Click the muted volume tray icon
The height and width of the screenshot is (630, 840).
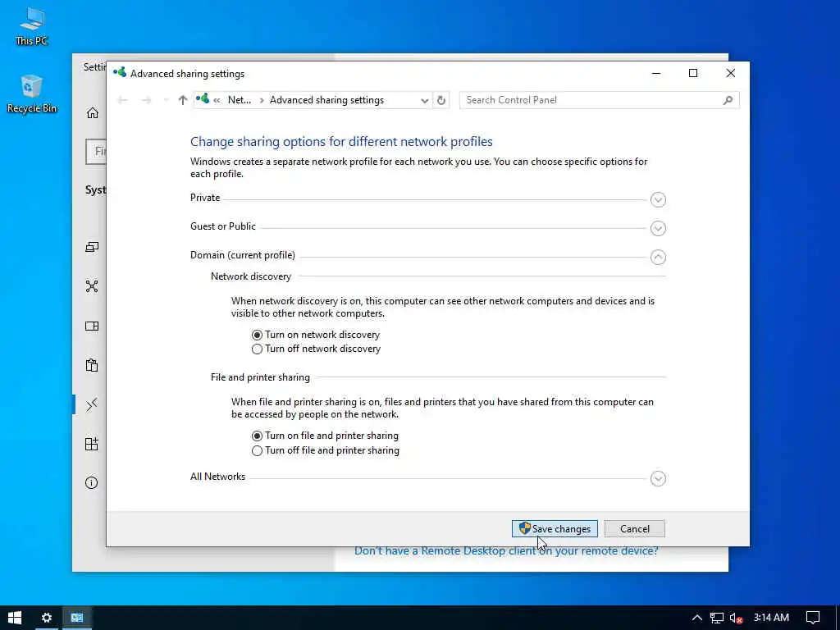(x=736, y=619)
